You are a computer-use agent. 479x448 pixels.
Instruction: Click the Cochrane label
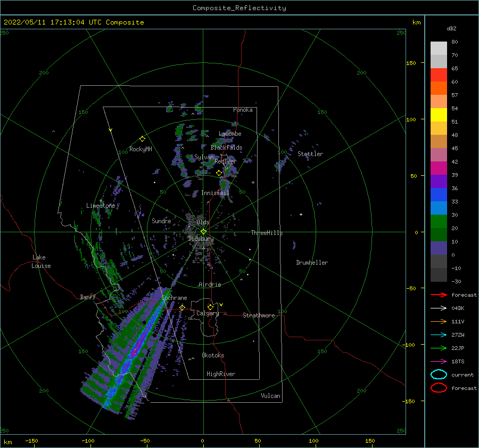[174, 298]
